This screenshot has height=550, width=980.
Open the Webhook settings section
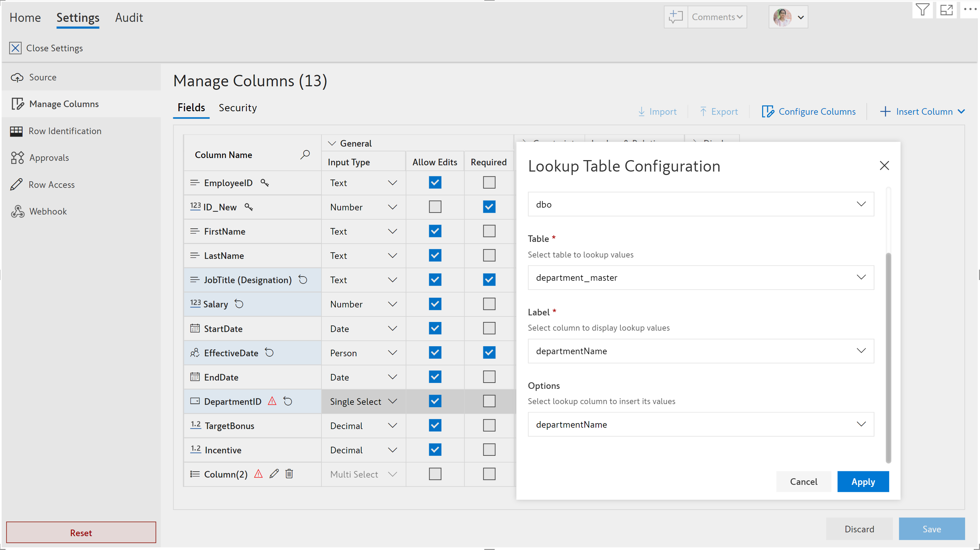[48, 211]
